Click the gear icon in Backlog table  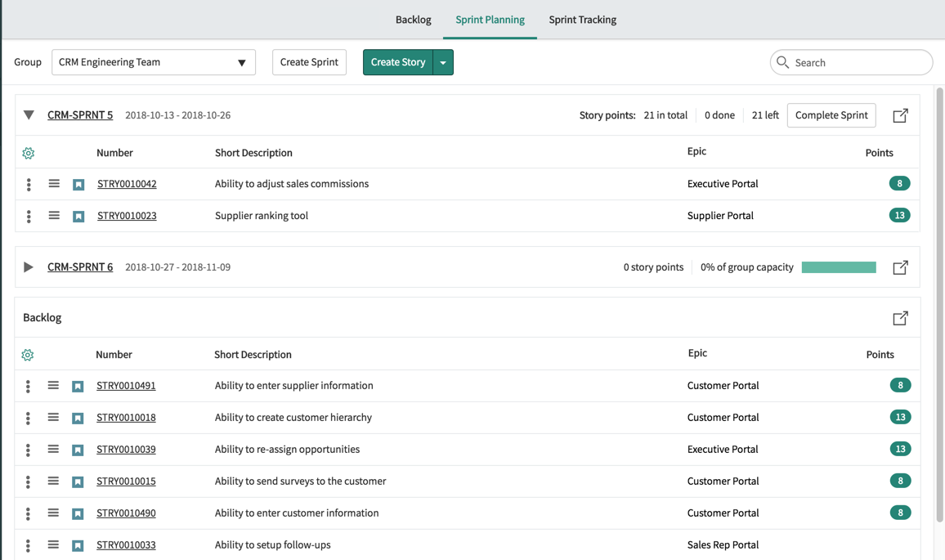[28, 355]
